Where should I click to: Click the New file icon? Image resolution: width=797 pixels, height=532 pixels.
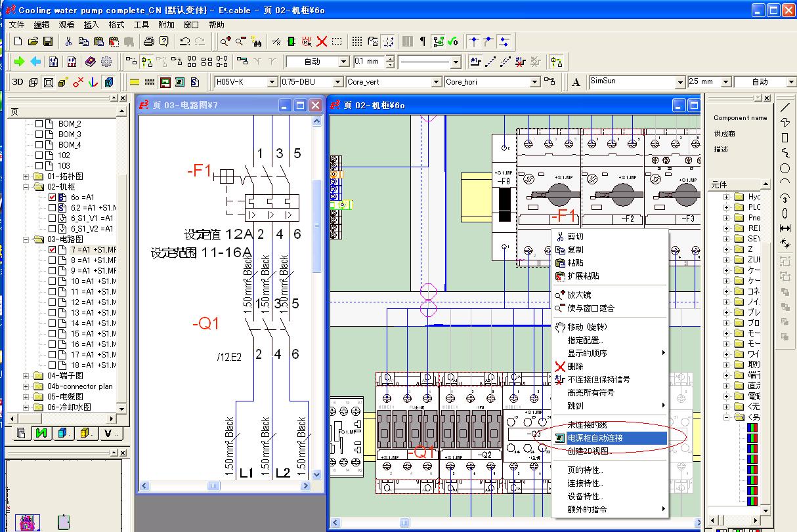click(x=18, y=41)
